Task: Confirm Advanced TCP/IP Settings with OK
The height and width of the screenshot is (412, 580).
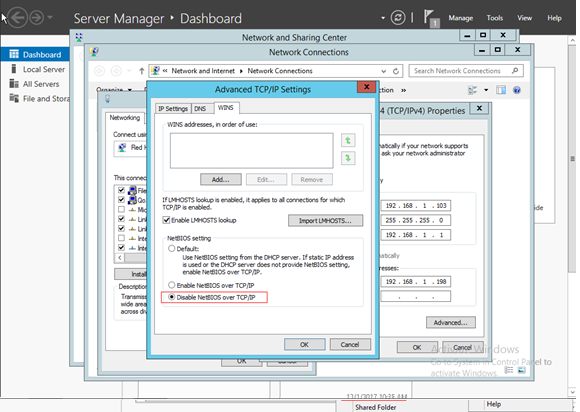Action: pos(304,344)
